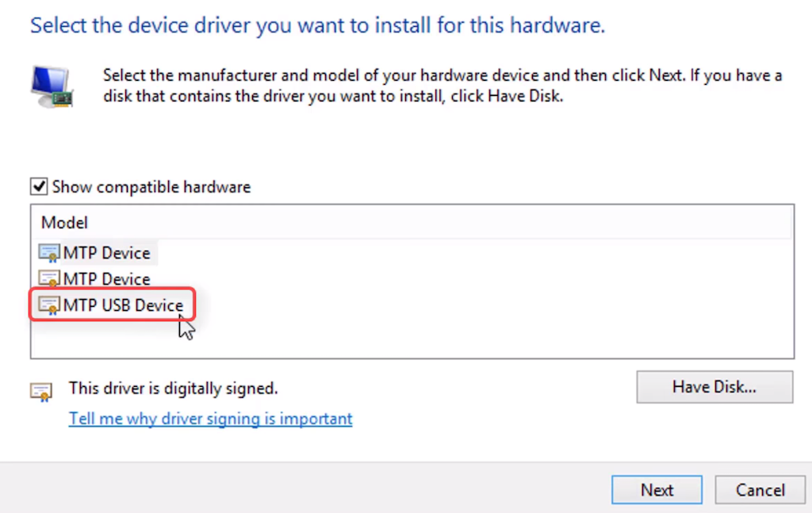
Task: Uncheck Show compatible hardware checkbox
Action: click(x=38, y=187)
